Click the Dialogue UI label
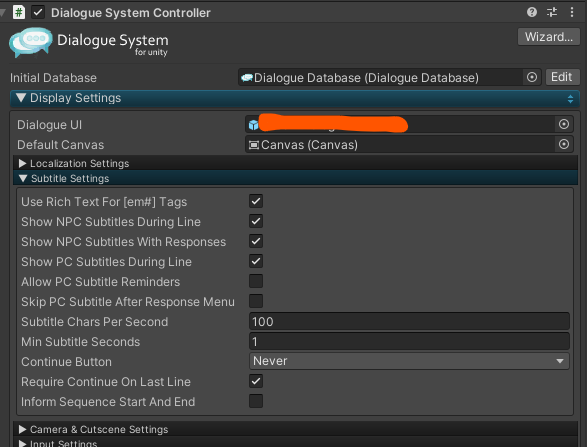Viewport: 587px width, 447px height. (49, 125)
